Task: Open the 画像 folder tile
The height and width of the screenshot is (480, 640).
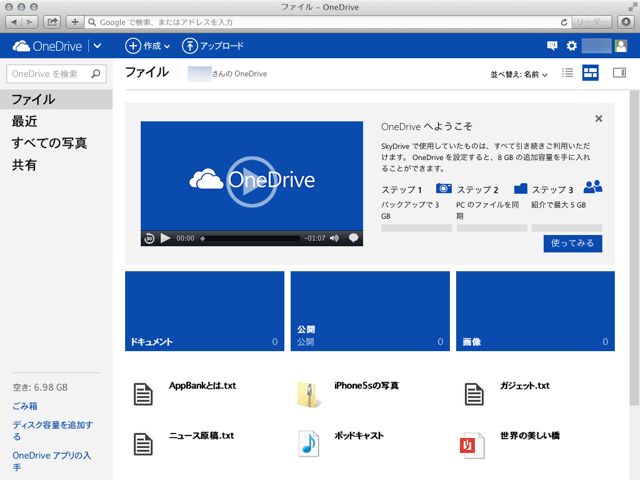Action: (x=536, y=311)
